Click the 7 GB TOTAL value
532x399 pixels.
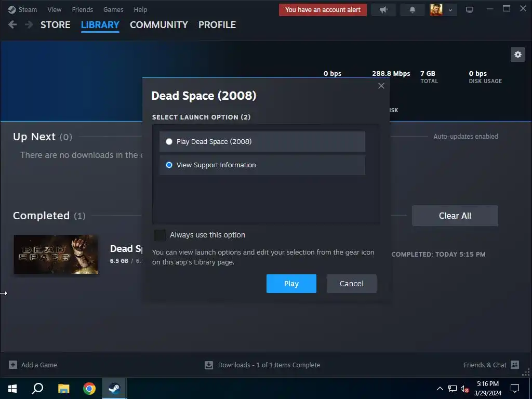[x=429, y=77]
